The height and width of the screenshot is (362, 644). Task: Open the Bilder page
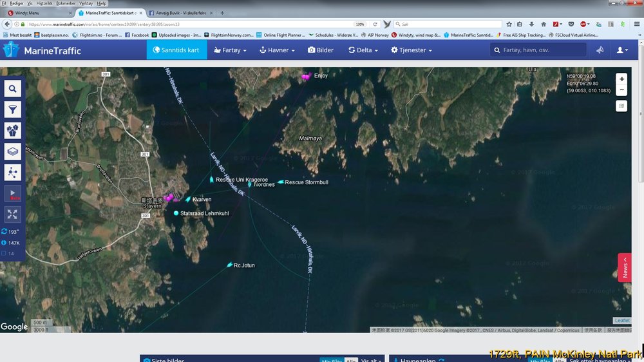tap(321, 50)
